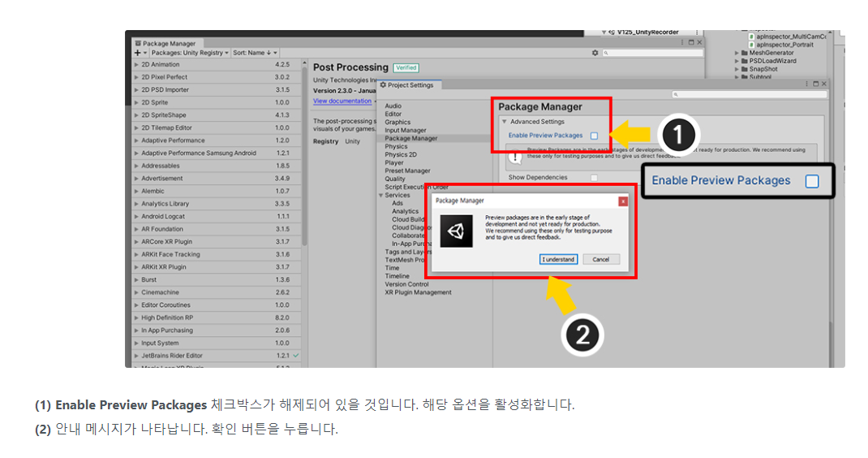Open the Graphics settings category

pyautogui.click(x=397, y=122)
